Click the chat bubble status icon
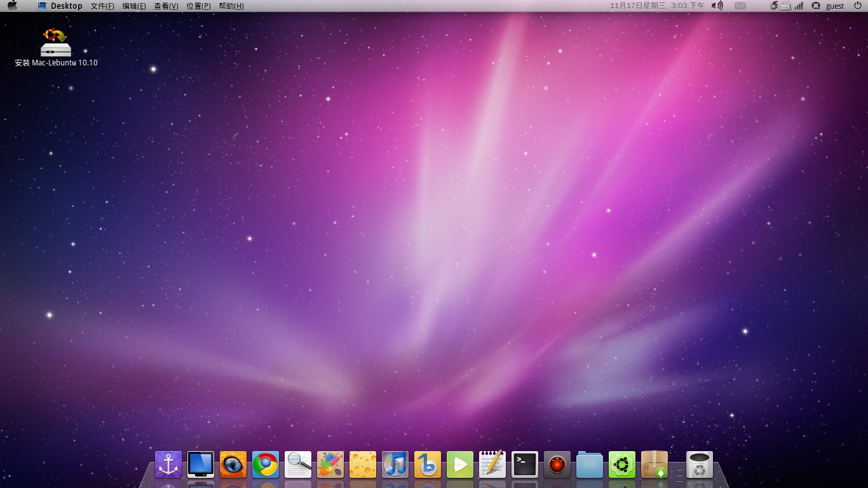Image resolution: width=868 pixels, height=488 pixels. point(816,6)
